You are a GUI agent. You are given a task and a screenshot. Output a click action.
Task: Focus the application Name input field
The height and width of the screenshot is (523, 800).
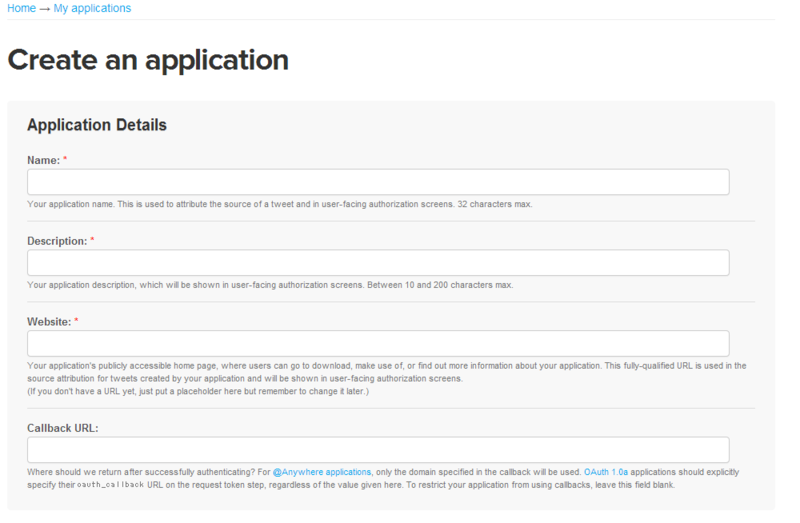(x=378, y=182)
